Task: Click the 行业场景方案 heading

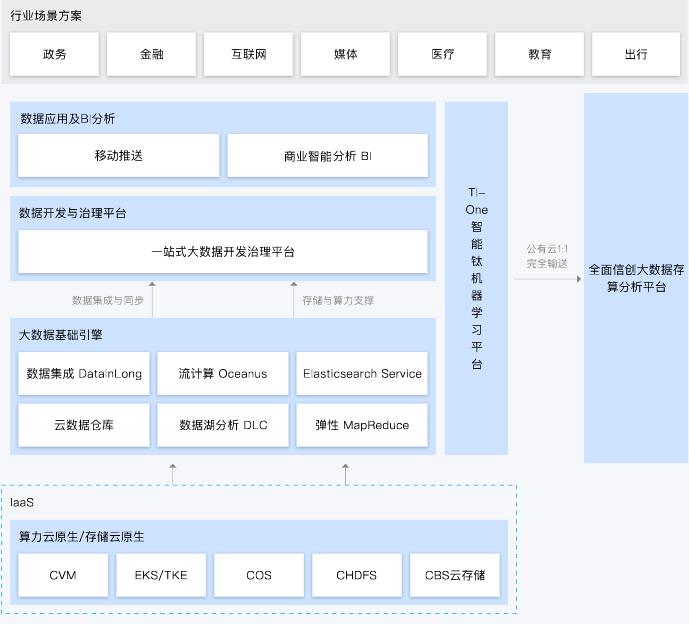Action: [x=46, y=16]
